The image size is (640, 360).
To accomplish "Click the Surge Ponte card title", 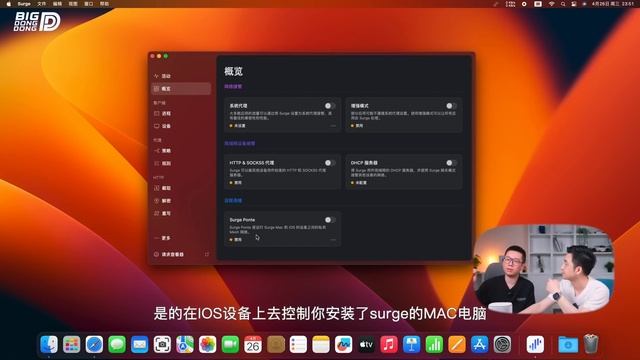I will [242, 220].
